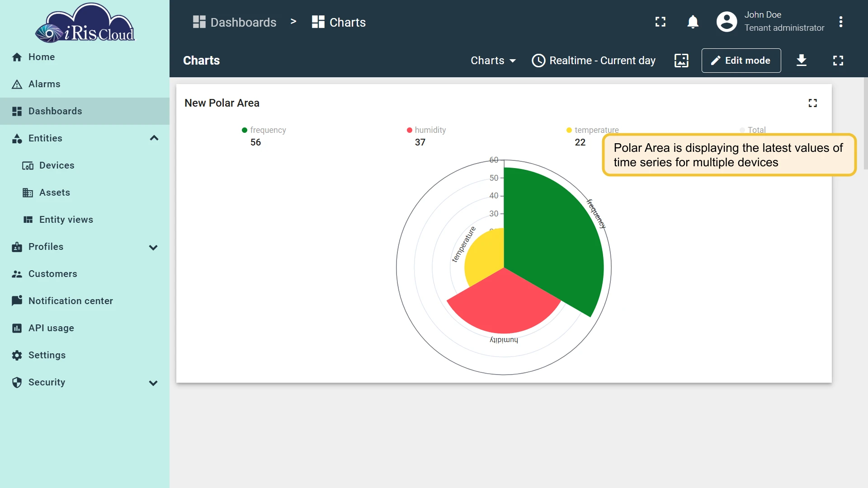This screenshot has height=488, width=868.
Task: Click the API usage chart icon
Action: point(17,328)
